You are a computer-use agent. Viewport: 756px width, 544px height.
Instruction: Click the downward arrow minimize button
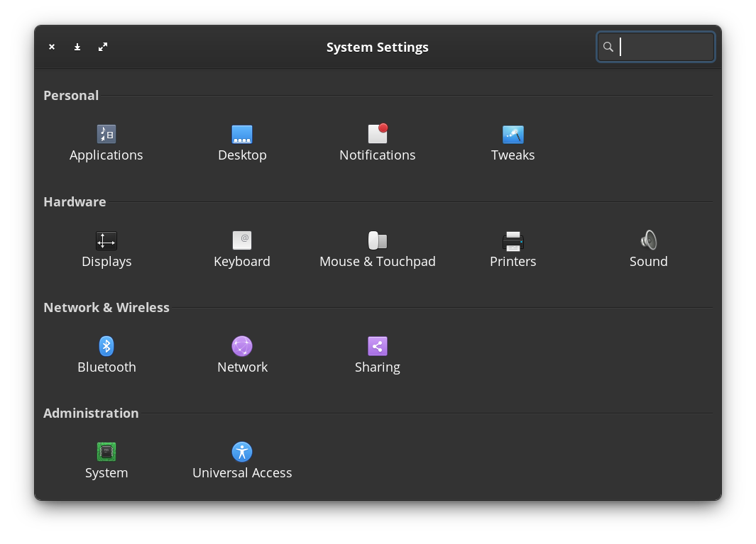click(77, 47)
